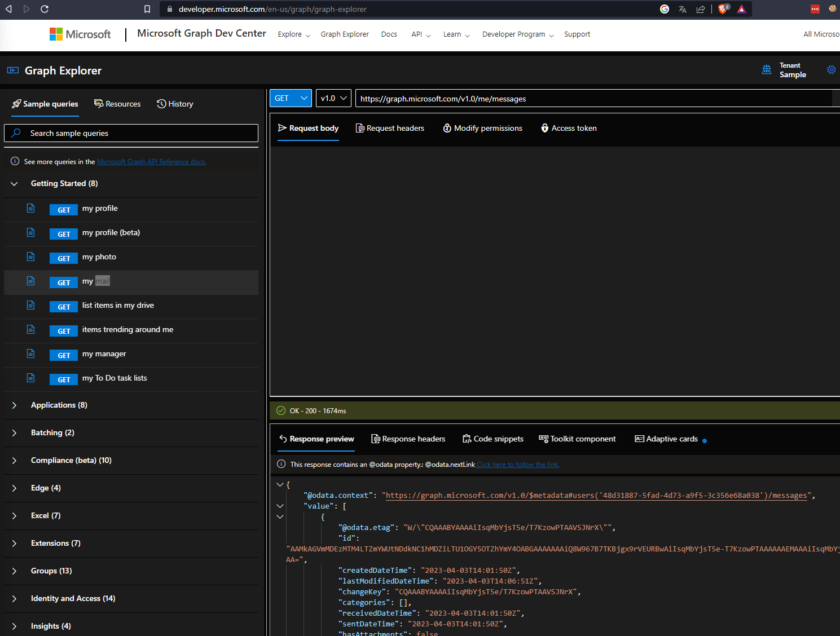Click the document icon beside my manager
This screenshot has width=840, height=636.
[31, 354]
